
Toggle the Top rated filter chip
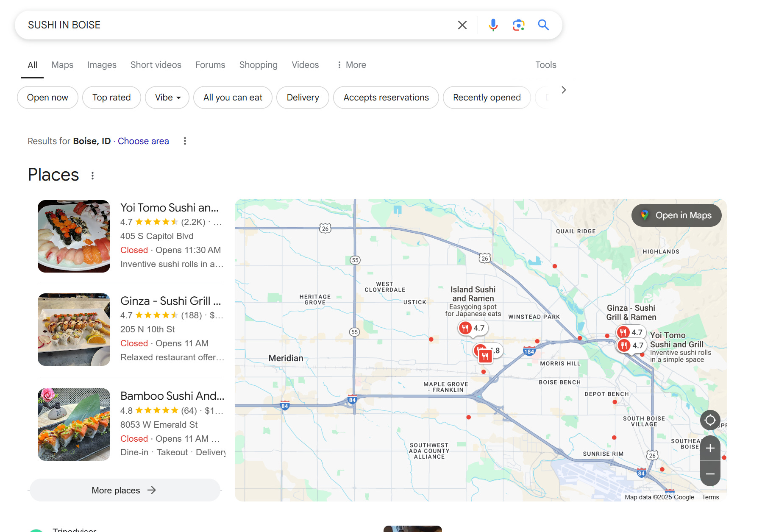pyautogui.click(x=111, y=97)
